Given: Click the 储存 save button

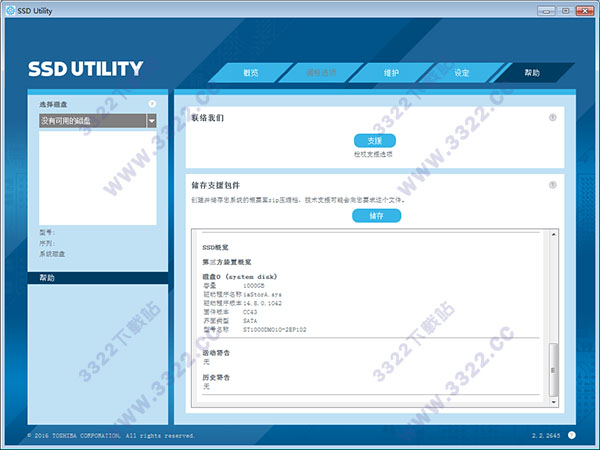Looking at the screenshot, I should click(x=377, y=215).
